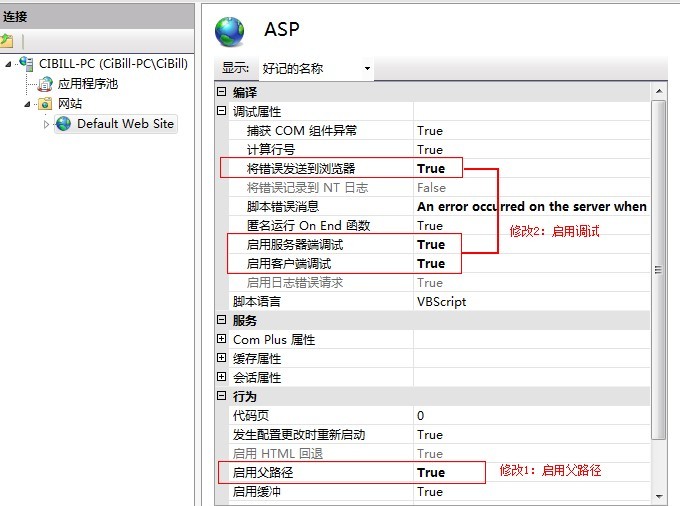This screenshot has height=506, width=680.
Task: Click the server computer icon CIBILL-PC
Action: pos(26,64)
